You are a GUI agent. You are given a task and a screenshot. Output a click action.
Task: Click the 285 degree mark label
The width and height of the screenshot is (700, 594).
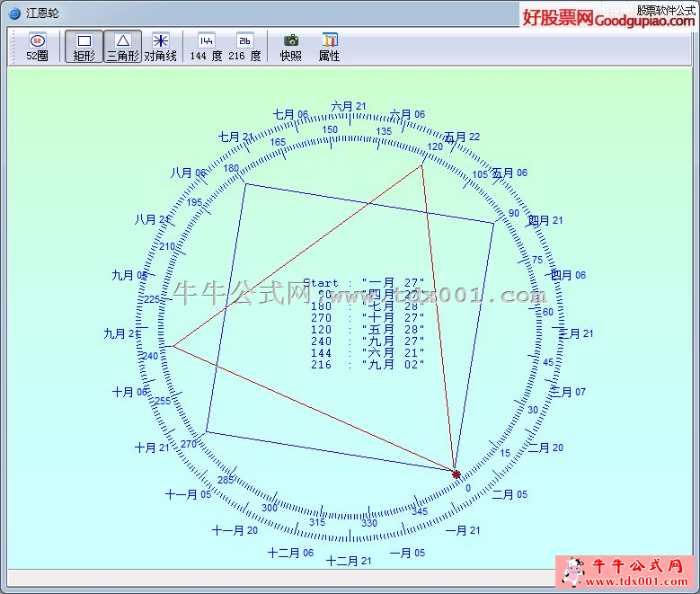pos(226,480)
